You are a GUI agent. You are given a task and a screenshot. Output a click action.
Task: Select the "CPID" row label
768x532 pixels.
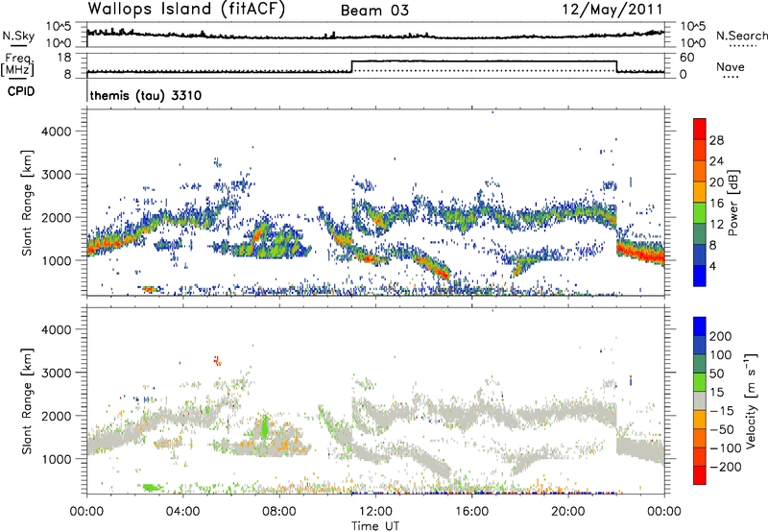point(21,91)
